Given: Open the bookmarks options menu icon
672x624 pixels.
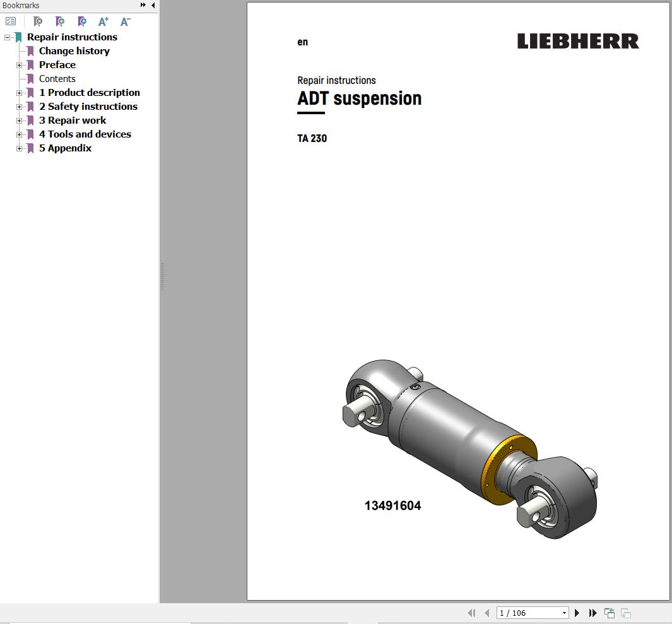Looking at the screenshot, I should coord(11,21).
